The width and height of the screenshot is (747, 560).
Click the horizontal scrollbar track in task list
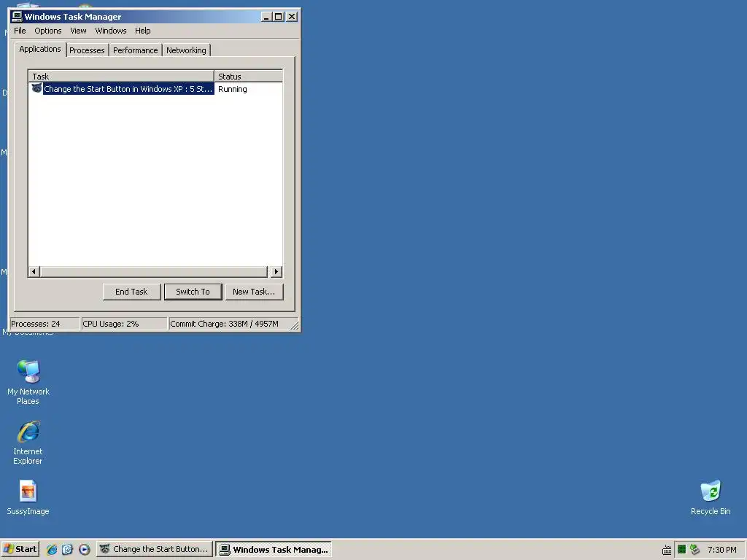154,272
